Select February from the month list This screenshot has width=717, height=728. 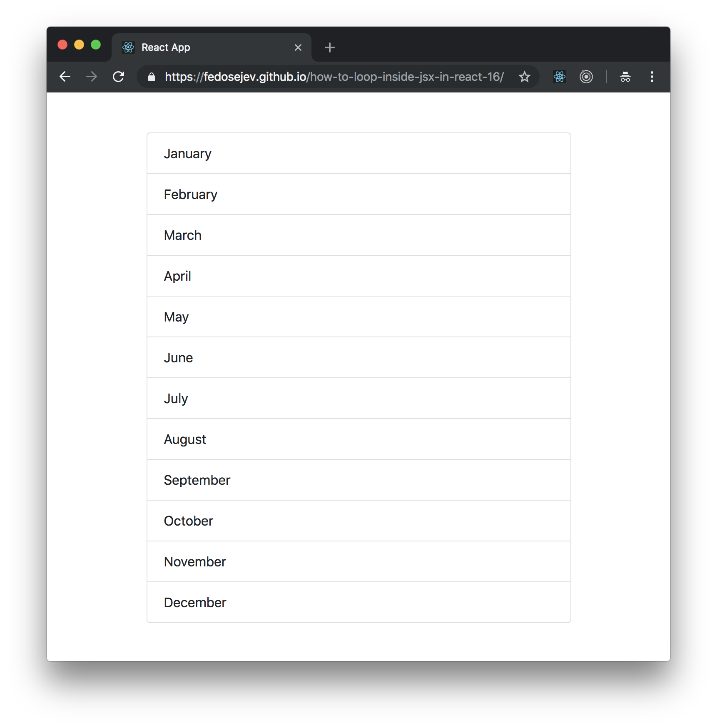pyautogui.click(x=358, y=194)
